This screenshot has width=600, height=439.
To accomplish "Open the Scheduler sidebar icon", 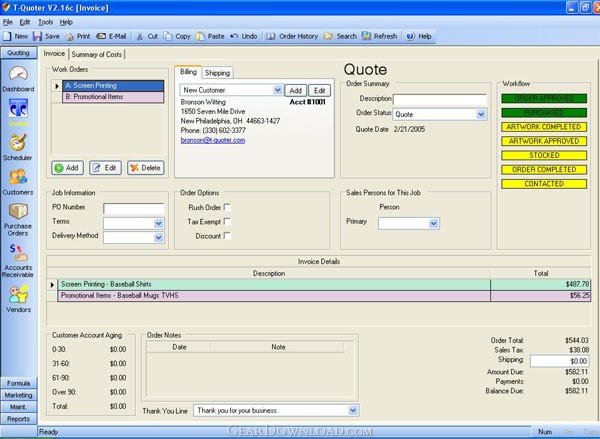I will click(18, 143).
